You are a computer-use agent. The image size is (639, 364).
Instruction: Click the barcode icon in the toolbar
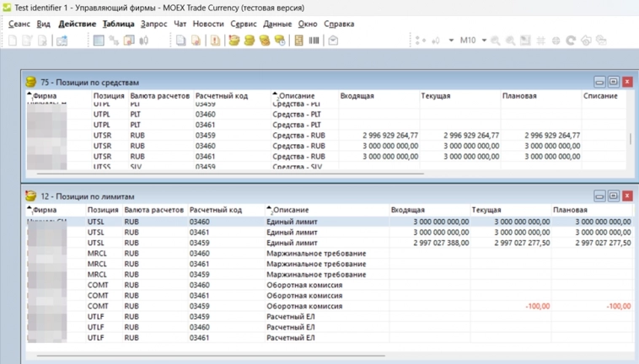pos(314,40)
